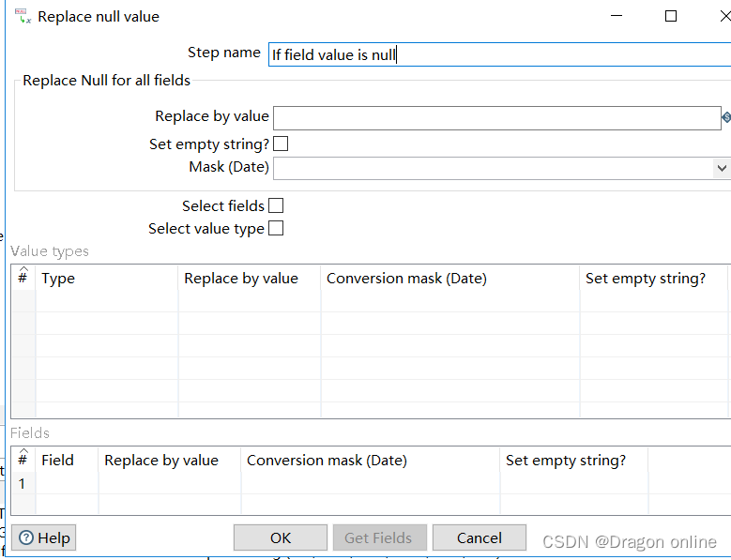Click the OK button
The image size is (731, 560).
[281, 537]
